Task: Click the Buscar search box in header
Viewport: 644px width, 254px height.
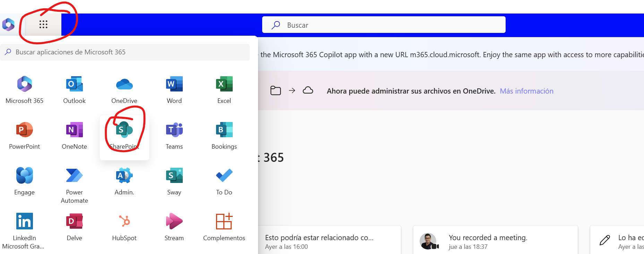Action: pos(384,25)
